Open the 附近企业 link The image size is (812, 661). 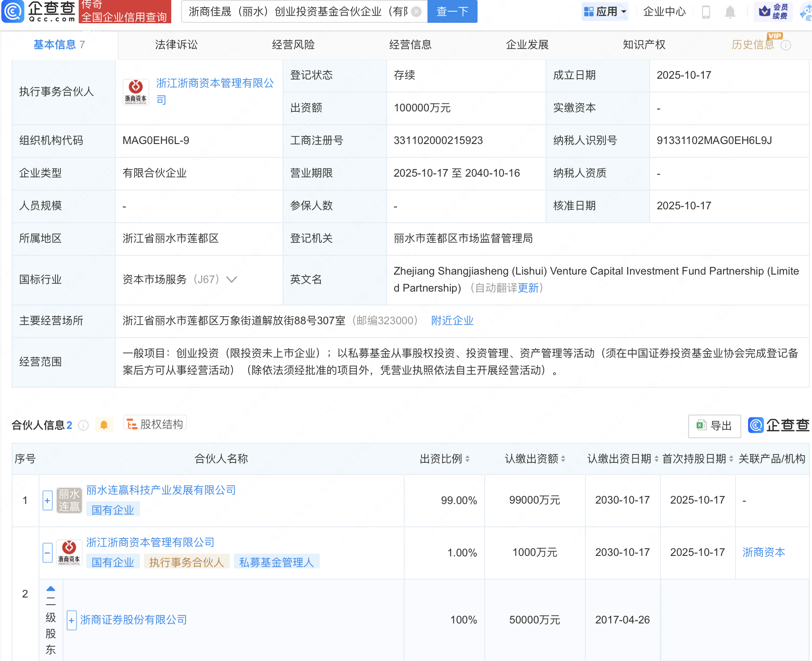(452, 321)
